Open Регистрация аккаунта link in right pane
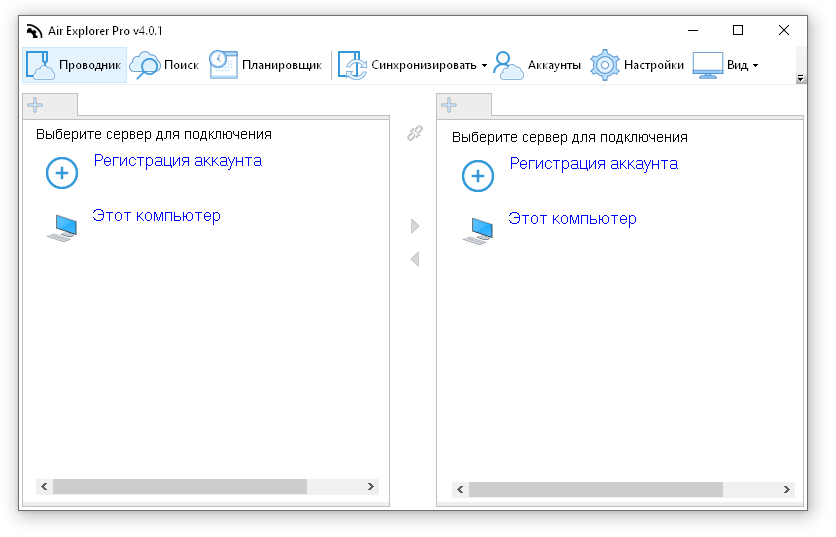The height and width of the screenshot is (537, 836). point(593,164)
